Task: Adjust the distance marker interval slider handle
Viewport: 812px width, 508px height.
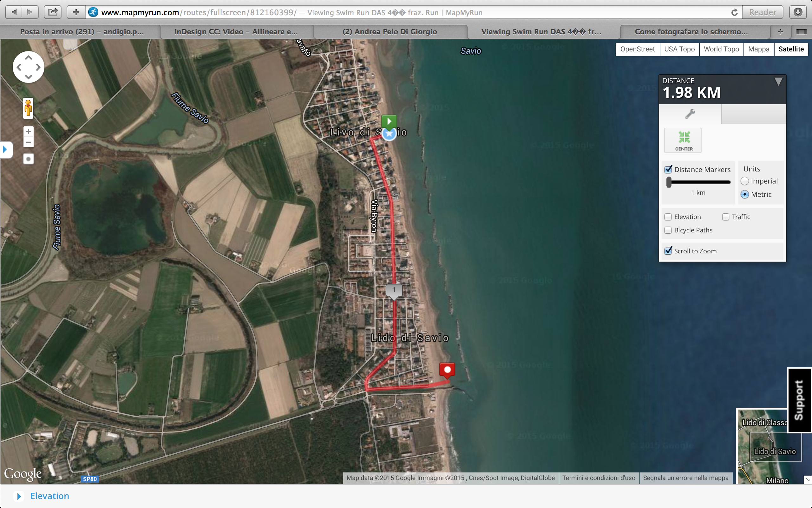Action: (x=669, y=182)
